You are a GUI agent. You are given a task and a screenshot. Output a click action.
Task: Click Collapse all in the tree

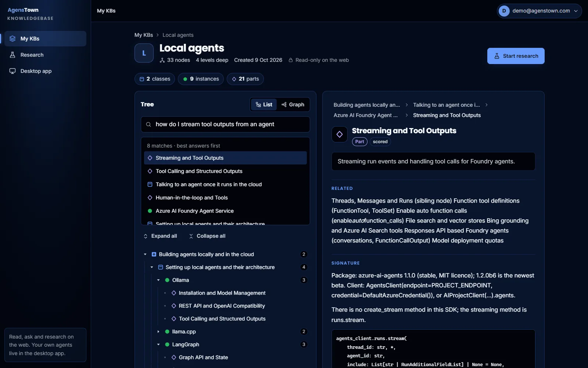pyautogui.click(x=207, y=236)
